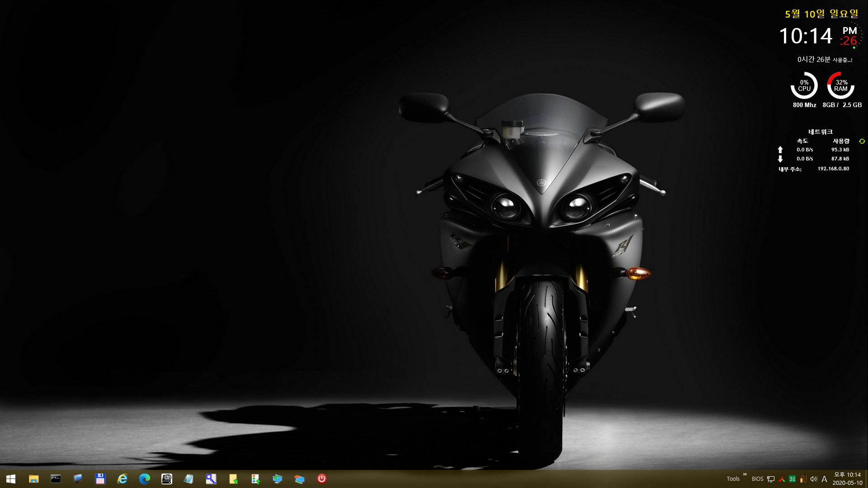Open the taskbar clock showing 오후 10:14

click(x=847, y=479)
